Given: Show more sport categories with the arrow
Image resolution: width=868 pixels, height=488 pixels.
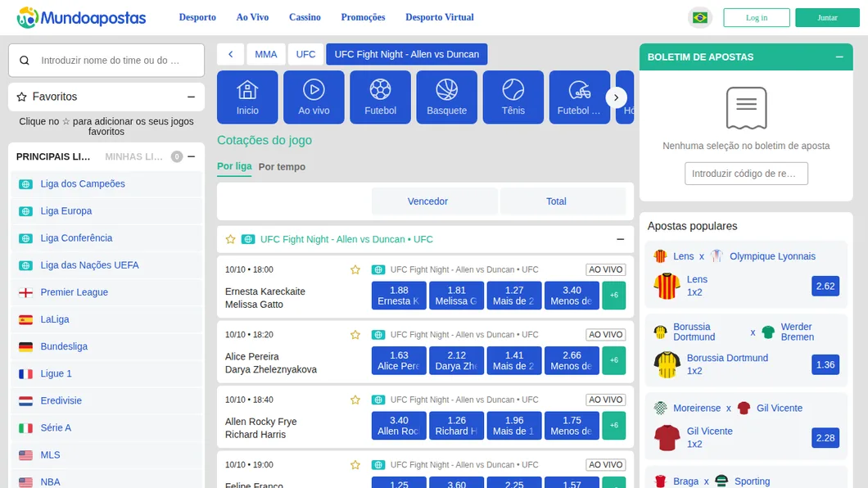Looking at the screenshot, I should 616,97.
